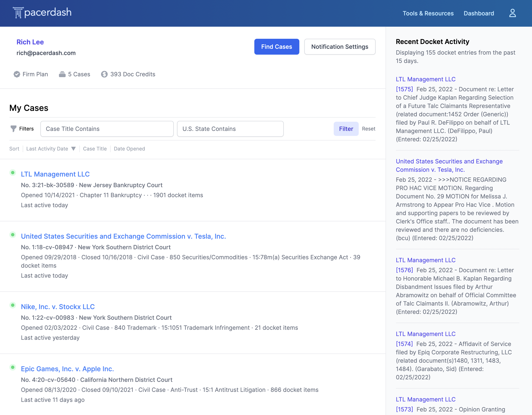Click the 5 Cases text
This screenshot has height=415, width=532.
point(79,74)
